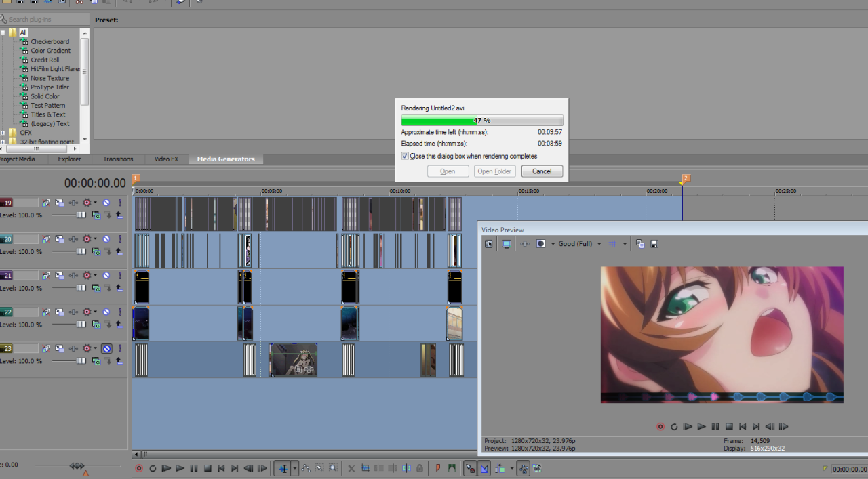Select Credit Roll generator

click(x=45, y=60)
